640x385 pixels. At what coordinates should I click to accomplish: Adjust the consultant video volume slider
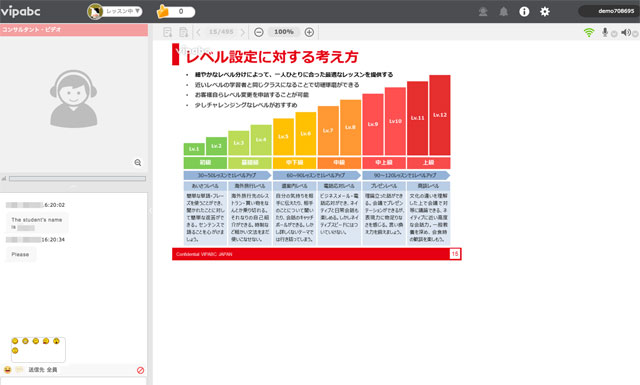coord(77,178)
